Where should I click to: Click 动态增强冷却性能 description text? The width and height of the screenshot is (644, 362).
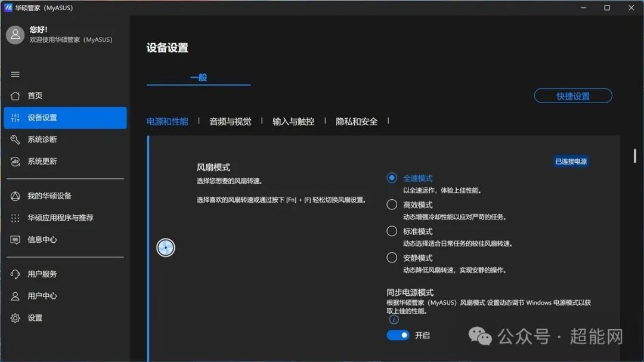click(x=454, y=217)
